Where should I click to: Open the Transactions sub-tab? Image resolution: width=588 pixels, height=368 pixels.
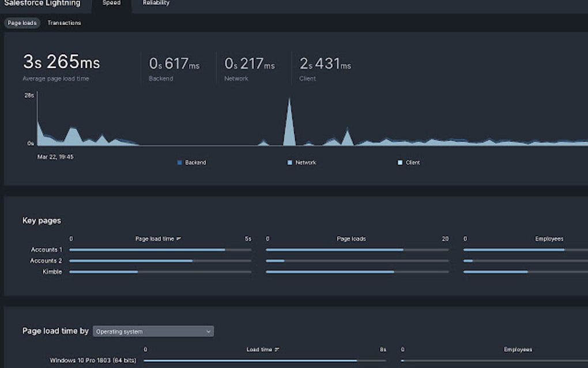(64, 23)
